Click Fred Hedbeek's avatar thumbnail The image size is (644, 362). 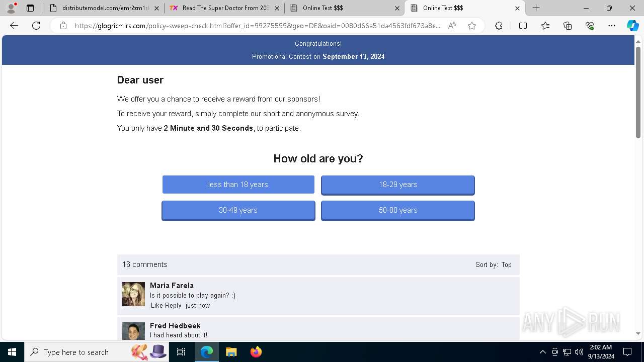133,331
